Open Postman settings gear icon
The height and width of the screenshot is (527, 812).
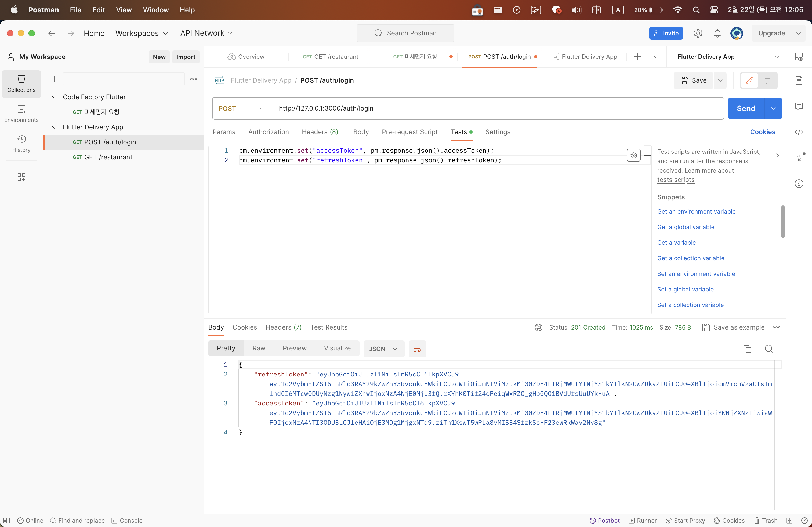pyautogui.click(x=698, y=33)
